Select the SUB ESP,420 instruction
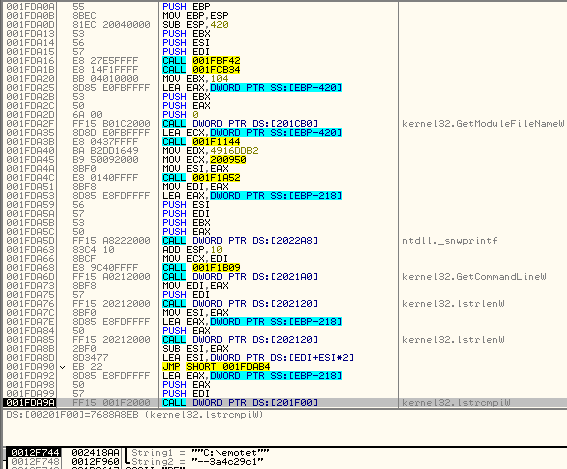 point(195,25)
